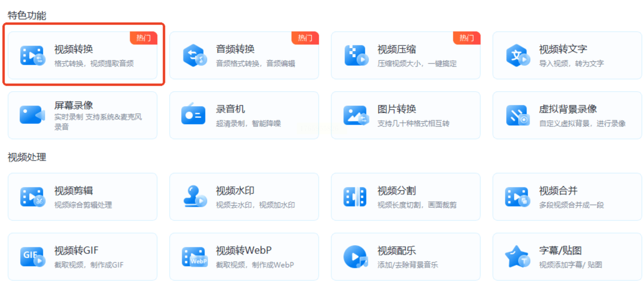Open the 录音机 title

230,109
